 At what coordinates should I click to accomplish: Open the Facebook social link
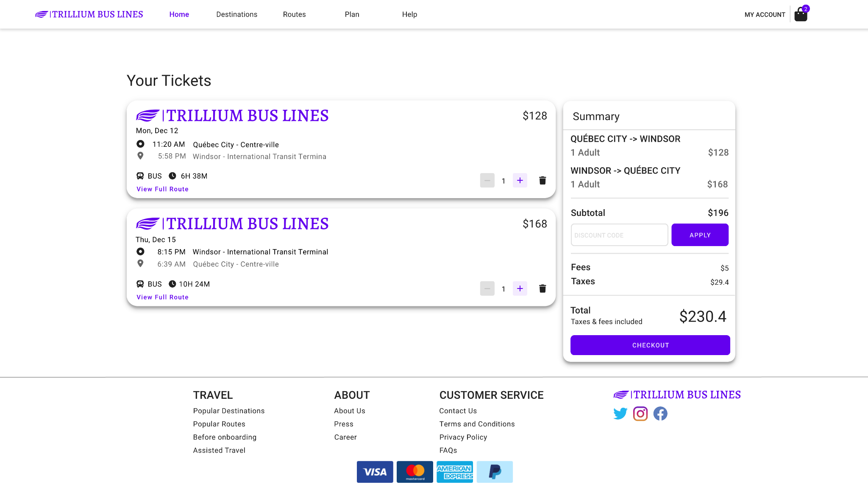(x=660, y=413)
